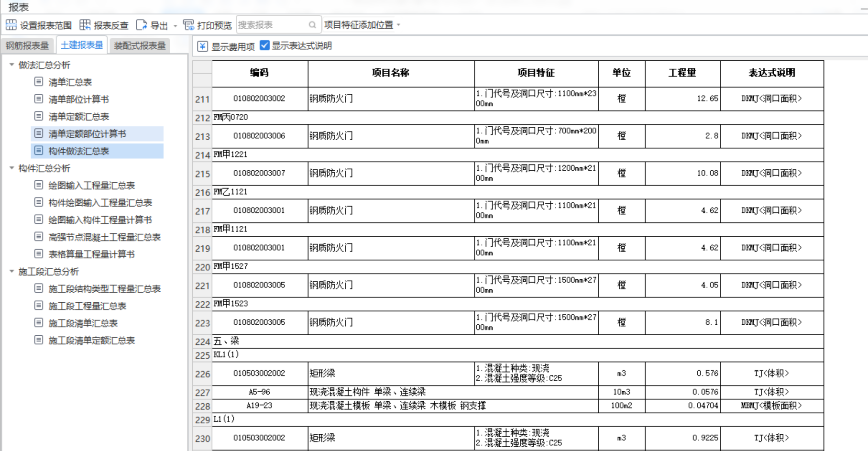The width and height of the screenshot is (868, 451).
Task: Click the search magnifier icon
Action: (312, 25)
